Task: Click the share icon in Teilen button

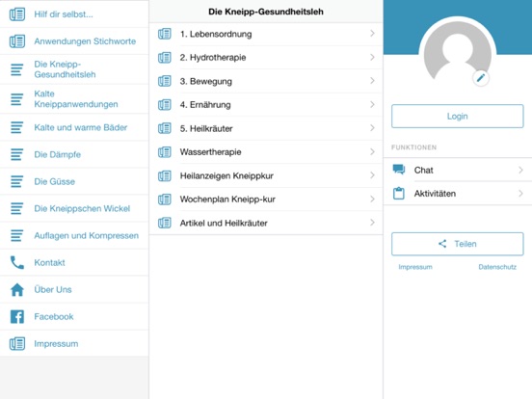Action: click(x=442, y=244)
